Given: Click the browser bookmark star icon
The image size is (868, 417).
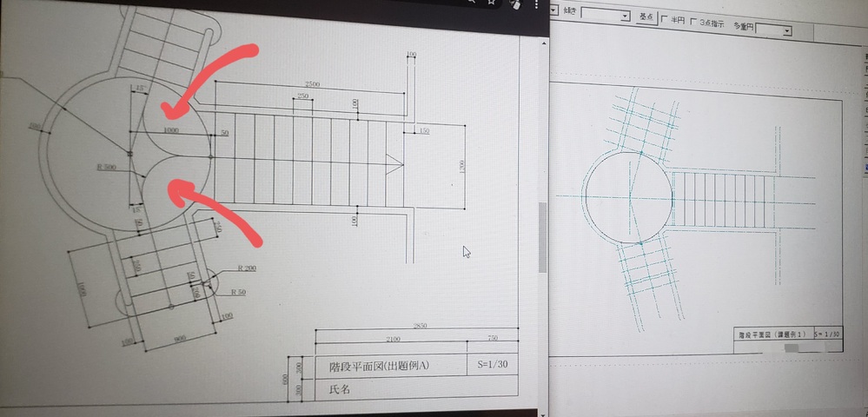Looking at the screenshot, I should (x=491, y=3).
